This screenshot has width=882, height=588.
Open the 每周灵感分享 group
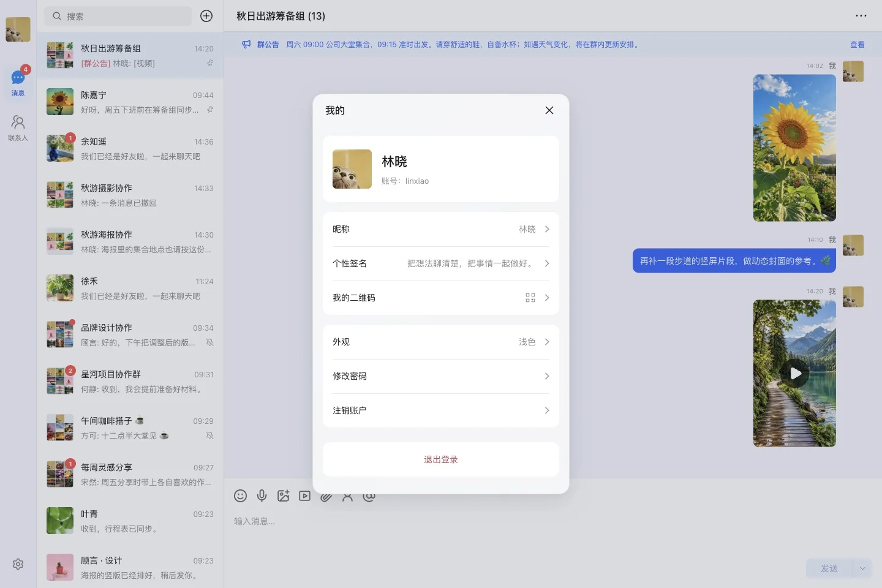click(130, 475)
